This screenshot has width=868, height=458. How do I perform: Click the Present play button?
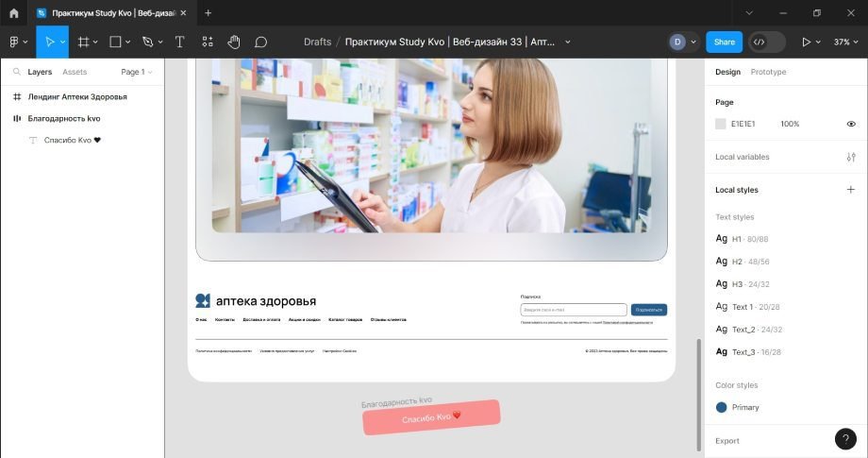pyautogui.click(x=806, y=42)
